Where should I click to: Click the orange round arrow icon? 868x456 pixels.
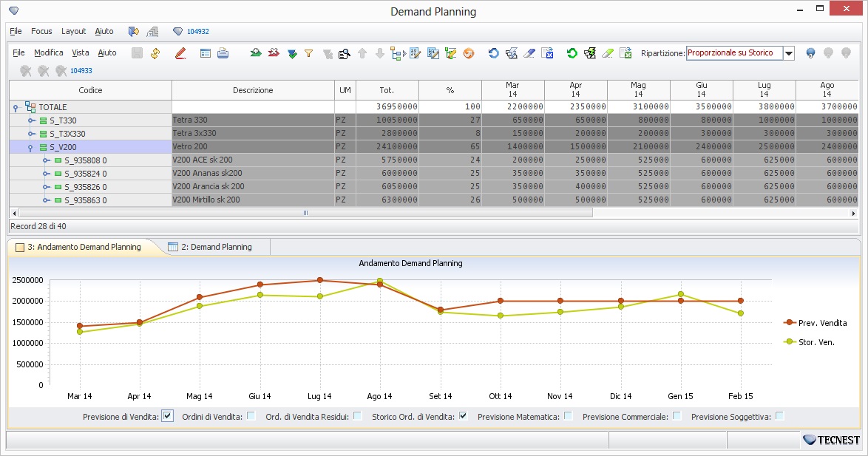[x=469, y=53]
